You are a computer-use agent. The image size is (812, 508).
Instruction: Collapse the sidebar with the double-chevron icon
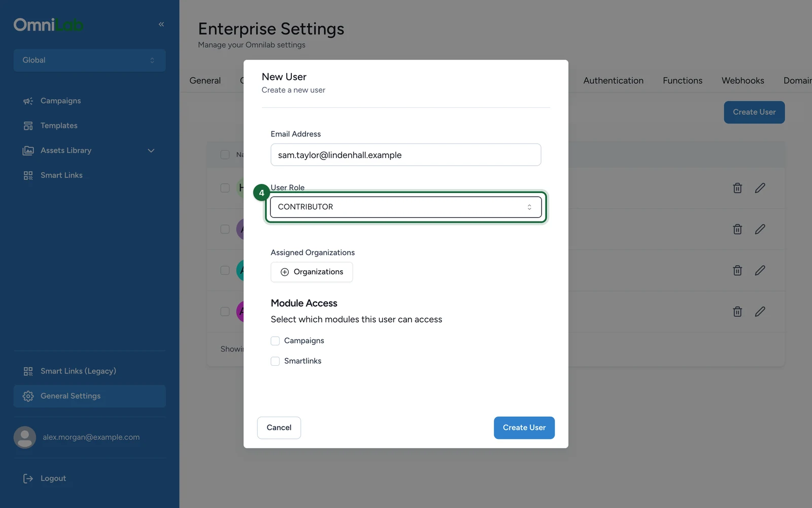pyautogui.click(x=161, y=24)
